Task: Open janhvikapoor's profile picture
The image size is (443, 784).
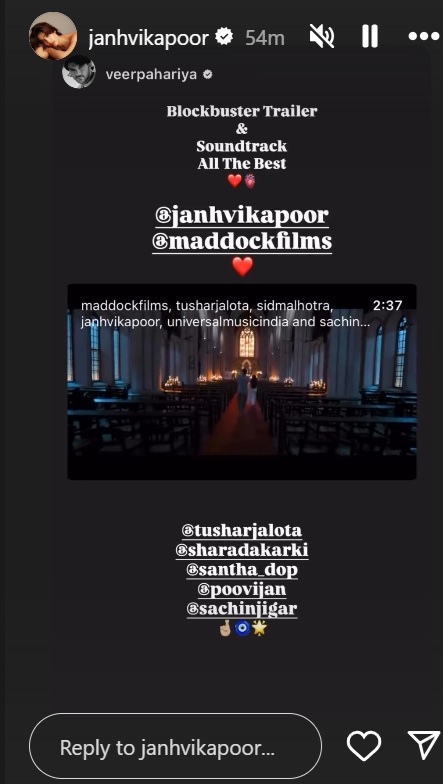Action: point(53,36)
